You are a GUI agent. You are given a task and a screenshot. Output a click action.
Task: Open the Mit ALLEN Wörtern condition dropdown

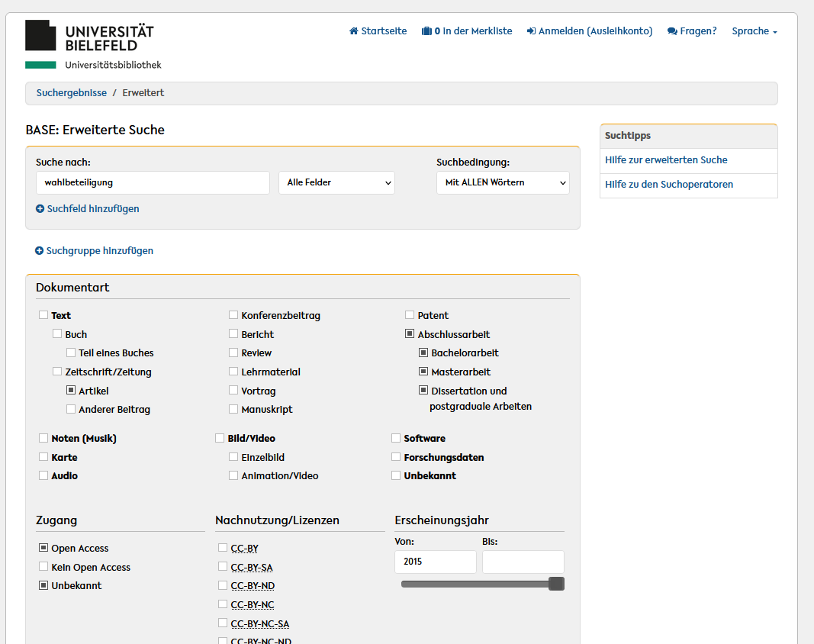[503, 183]
